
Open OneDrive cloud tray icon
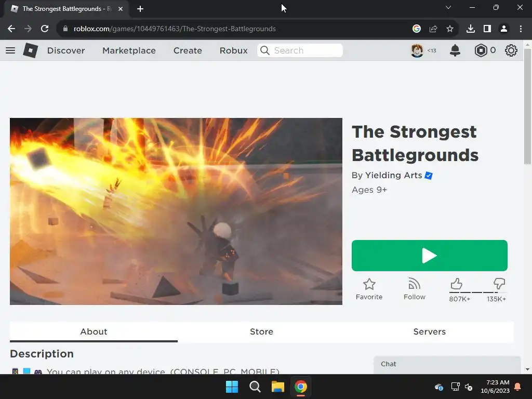(x=438, y=387)
